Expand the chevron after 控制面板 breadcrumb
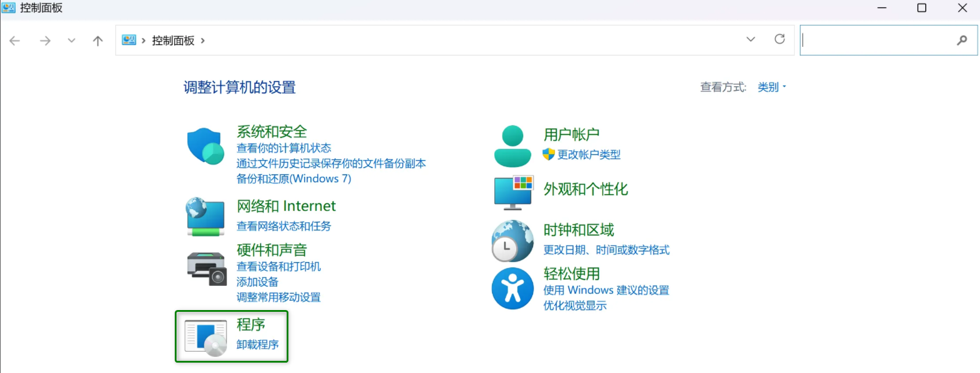The height and width of the screenshot is (373, 980). 202,40
